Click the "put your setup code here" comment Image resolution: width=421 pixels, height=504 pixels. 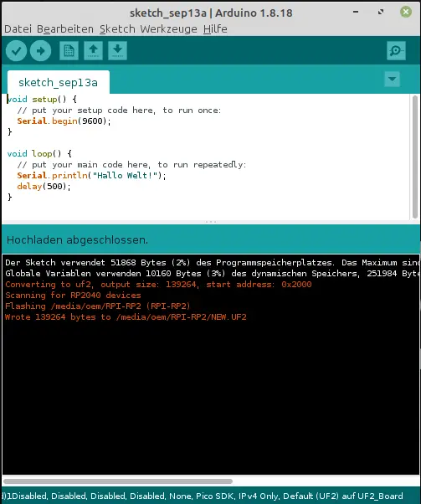point(119,111)
